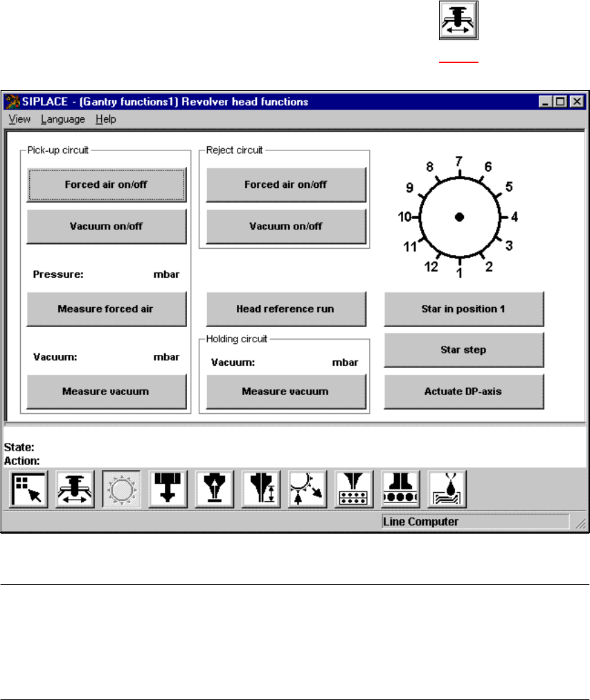Screen dimensions: 590x700
Task: Close the SIPLACE window
Action: pos(577,102)
